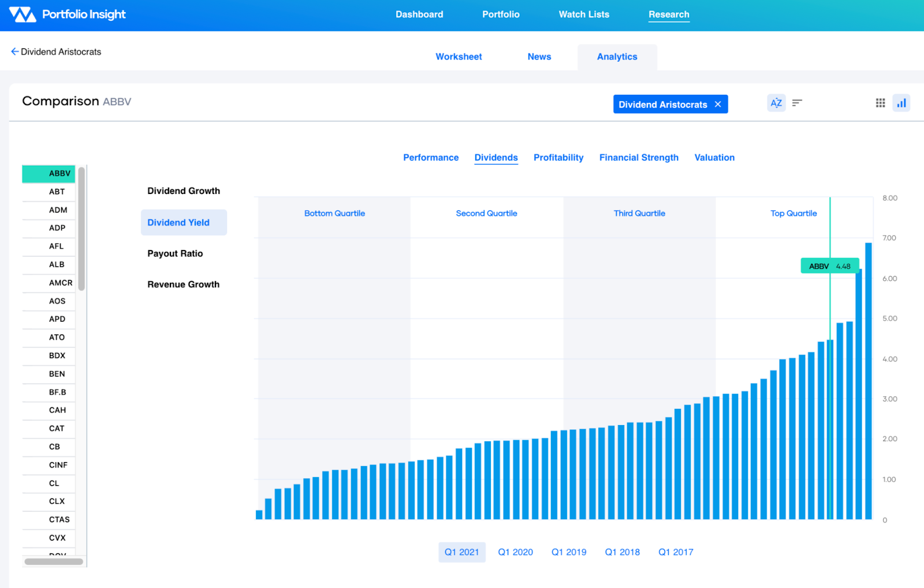Screen dimensions: 924x588
Task: Select CAT in the ticker list
Action: (49, 429)
